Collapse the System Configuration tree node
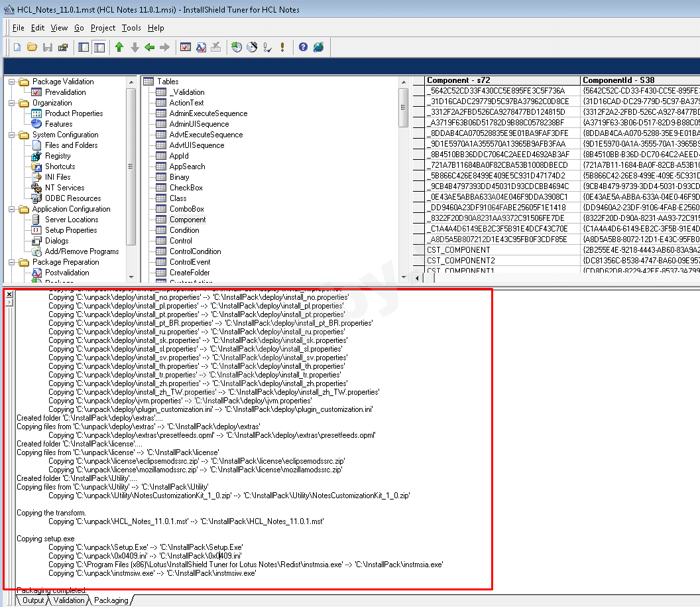This screenshot has height=607, width=700. click(12, 135)
